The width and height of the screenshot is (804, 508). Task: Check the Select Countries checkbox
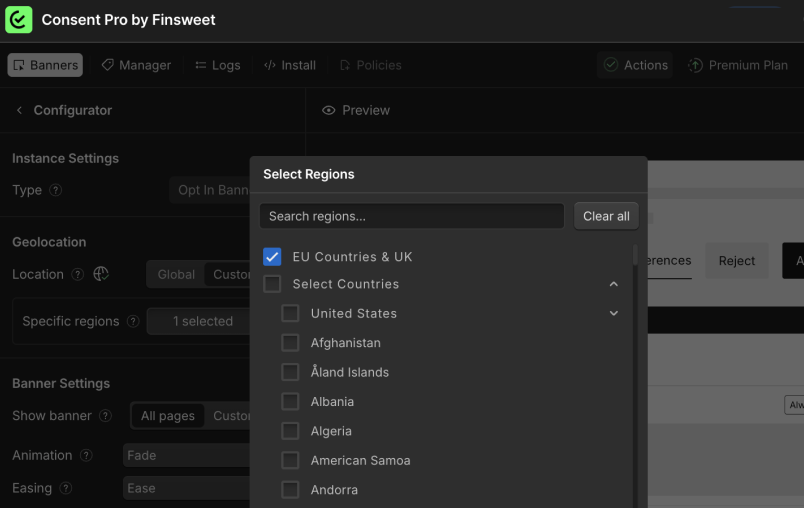[x=272, y=284]
